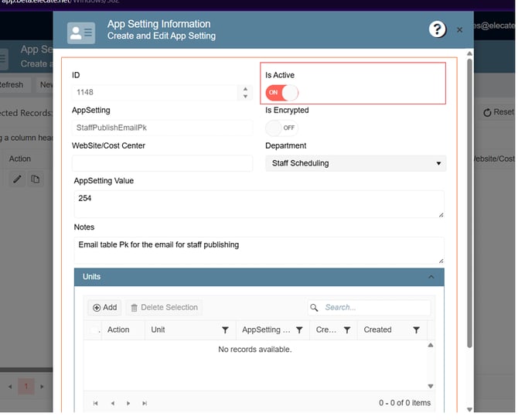
Task: Click the Units search box
Action: click(x=375, y=308)
